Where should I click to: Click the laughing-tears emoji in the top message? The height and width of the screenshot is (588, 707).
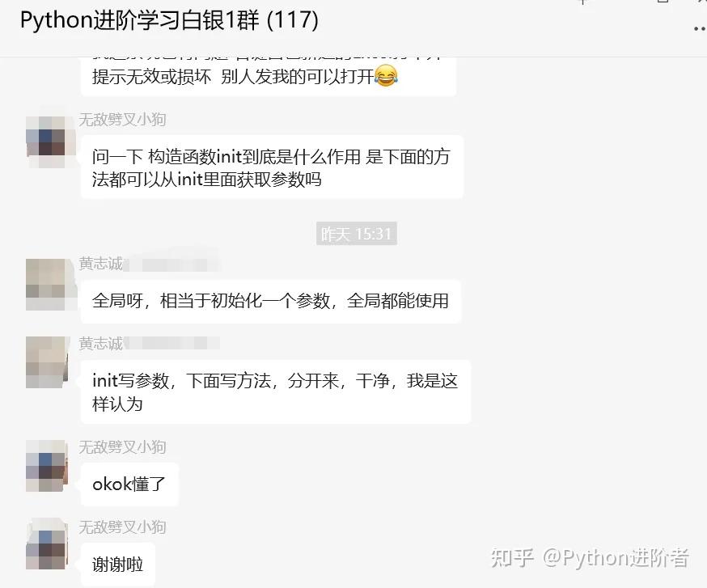point(387,75)
